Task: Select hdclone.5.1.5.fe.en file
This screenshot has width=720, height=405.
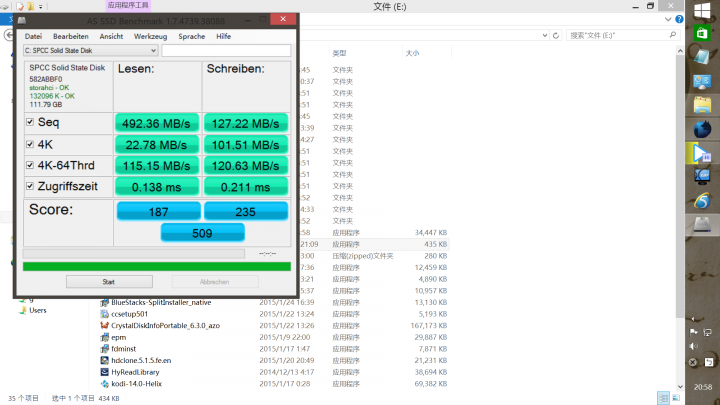Action: (x=141, y=360)
